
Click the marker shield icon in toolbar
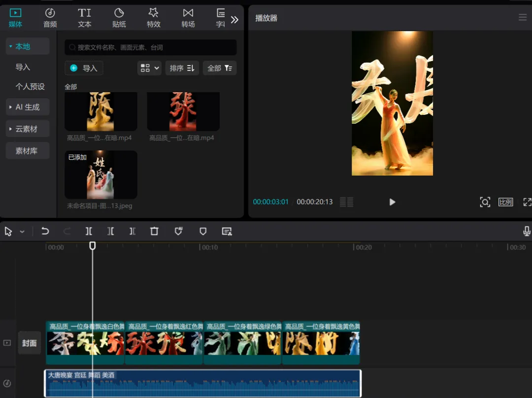click(203, 231)
